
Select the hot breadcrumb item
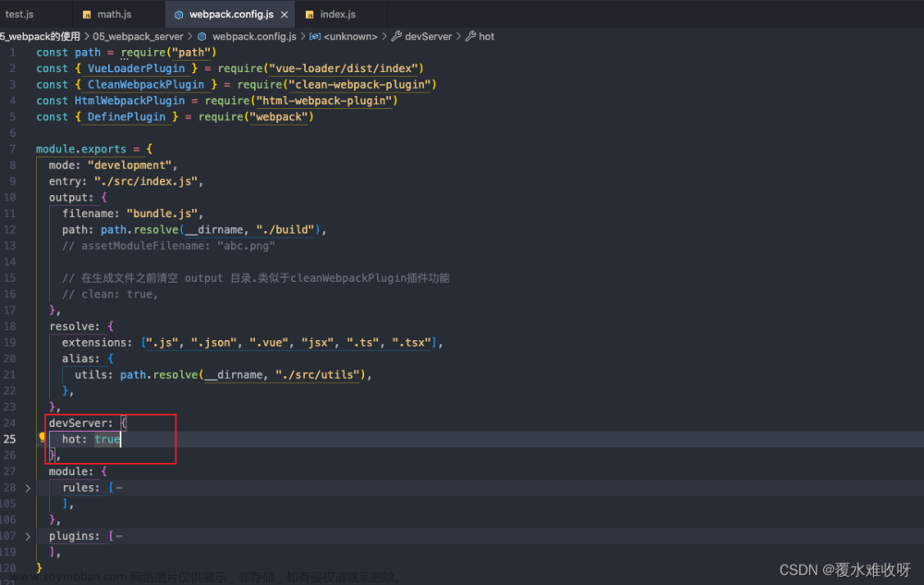[486, 37]
